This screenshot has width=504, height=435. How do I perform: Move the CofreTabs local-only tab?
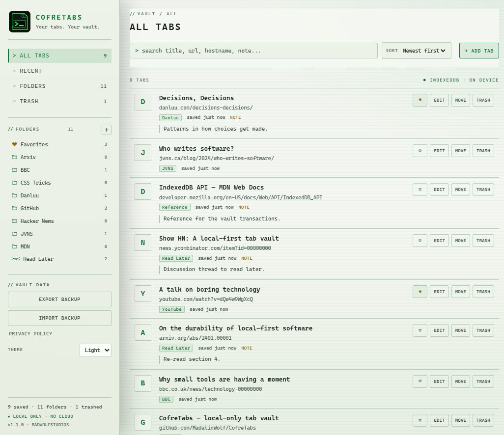tap(460, 420)
